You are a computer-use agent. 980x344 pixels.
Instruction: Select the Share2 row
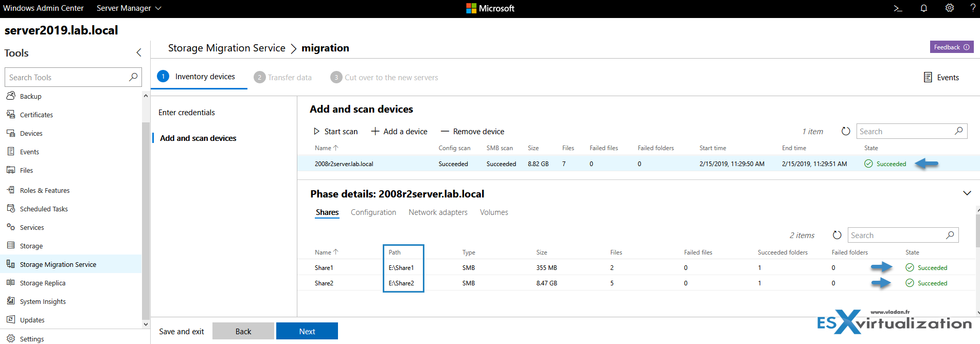pos(636,283)
